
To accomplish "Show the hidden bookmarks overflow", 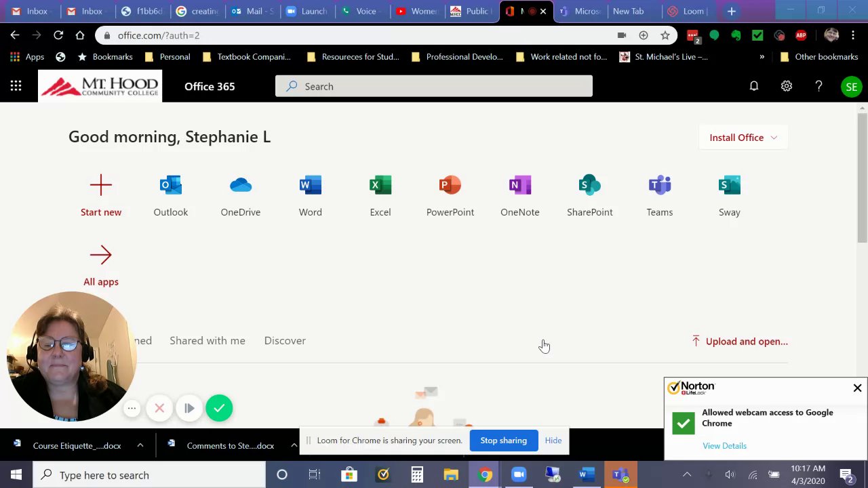I will (762, 57).
